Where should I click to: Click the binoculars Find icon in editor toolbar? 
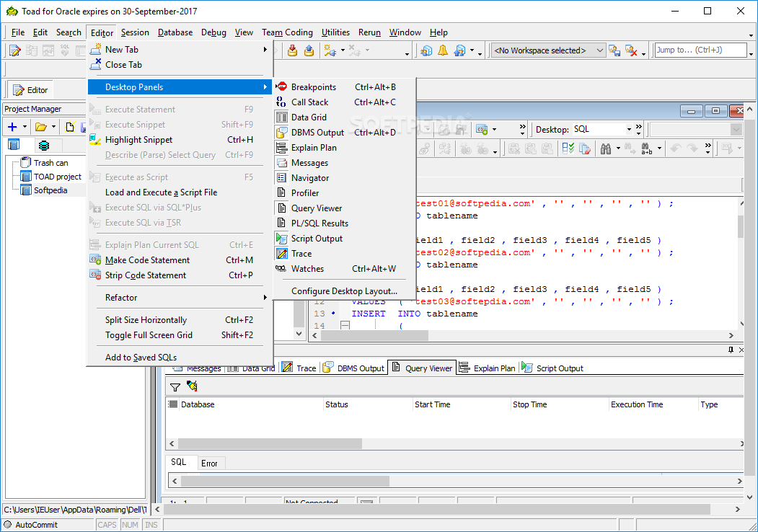coord(606,148)
